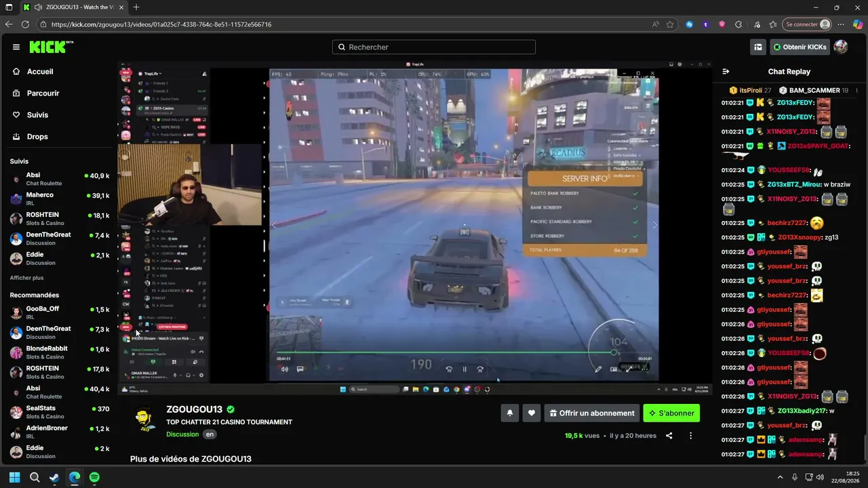868x488 pixels.
Task: Open Maherco's channel in Suivis list
Action: (60, 199)
